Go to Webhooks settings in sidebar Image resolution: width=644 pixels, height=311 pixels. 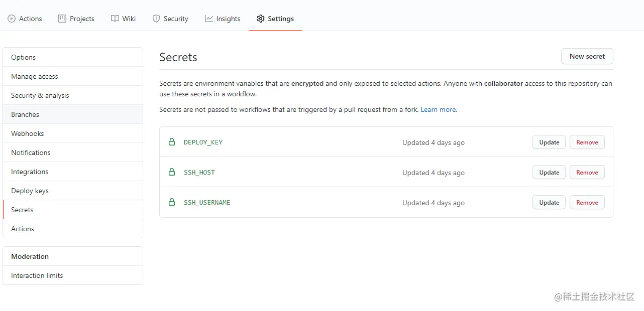point(28,133)
